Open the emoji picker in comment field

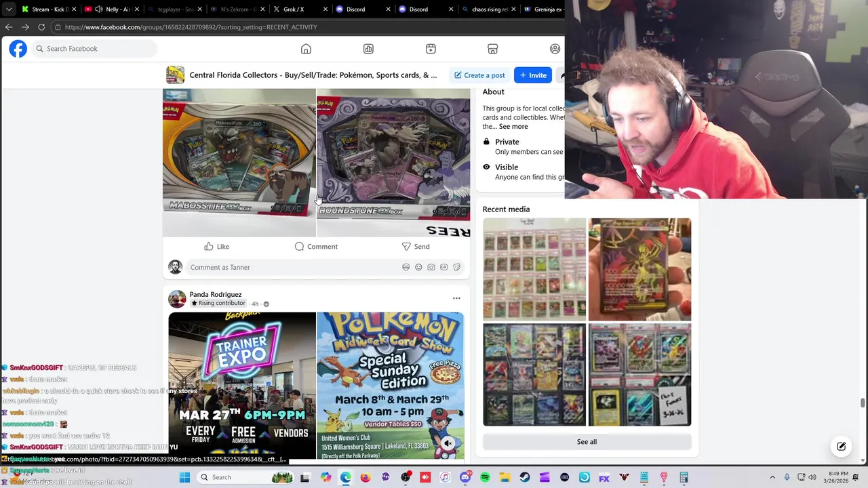(x=418, y=267)
